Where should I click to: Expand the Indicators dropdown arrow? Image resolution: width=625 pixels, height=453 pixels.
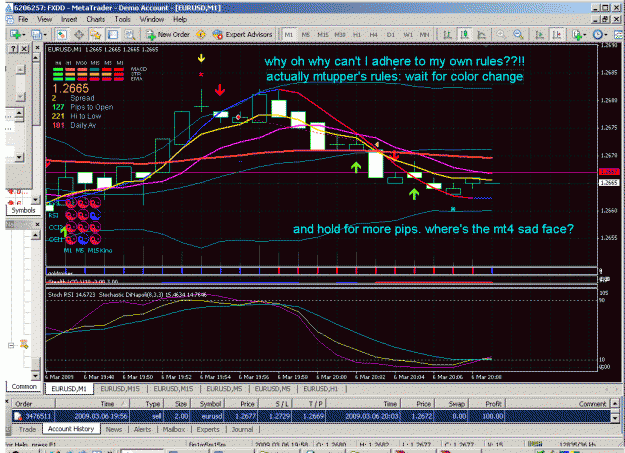pos(584,35)
